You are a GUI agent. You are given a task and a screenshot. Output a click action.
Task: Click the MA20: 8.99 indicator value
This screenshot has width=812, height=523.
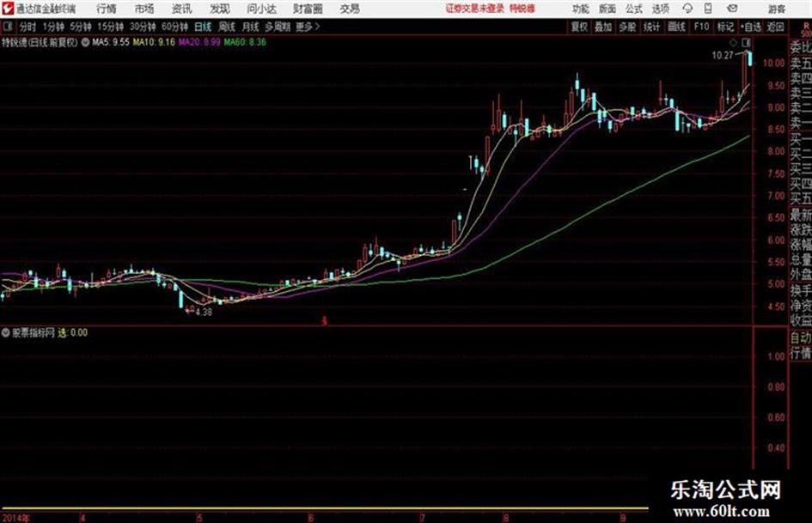tap(199, 42)
